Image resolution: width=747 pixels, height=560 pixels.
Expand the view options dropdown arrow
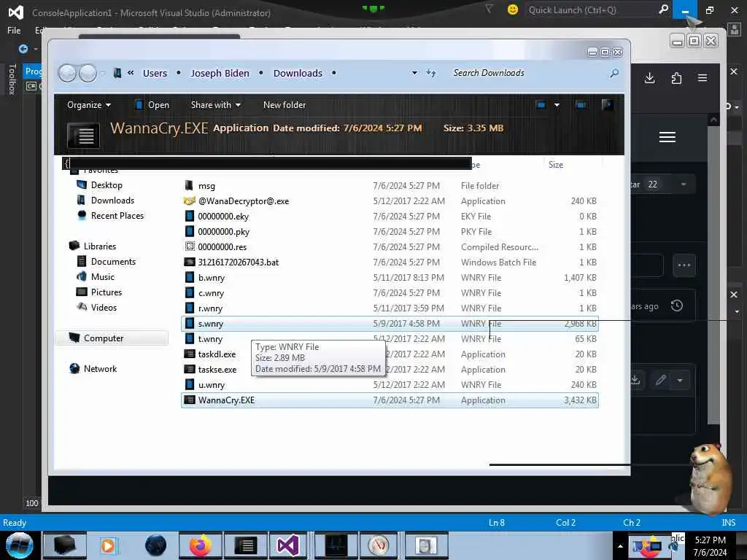pyautogui.click(x=557, y=105)
